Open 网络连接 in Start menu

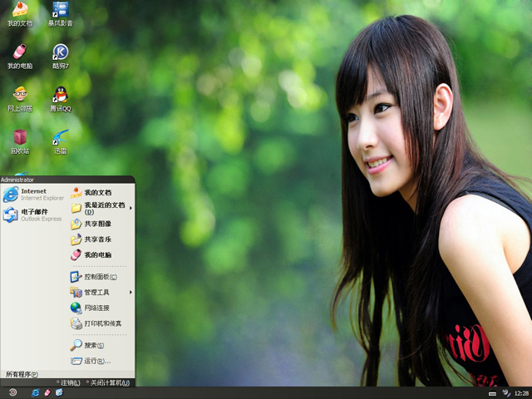click(96, 308)
